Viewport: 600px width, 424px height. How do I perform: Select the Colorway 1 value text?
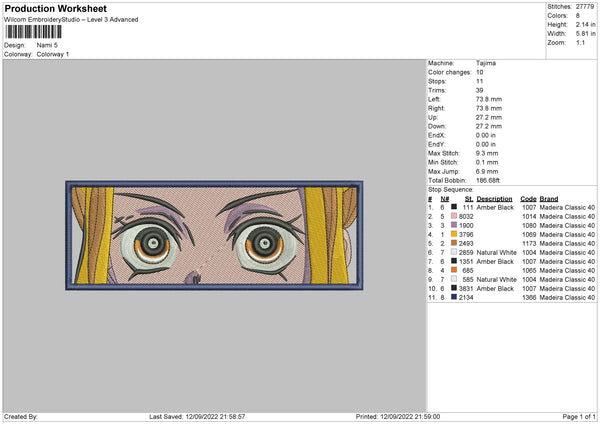click(x=54, y=54)
